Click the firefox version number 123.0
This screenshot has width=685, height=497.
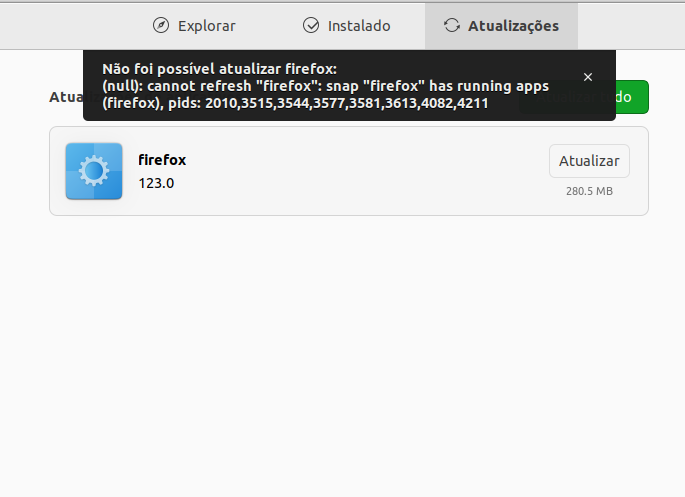pos(156,183)
